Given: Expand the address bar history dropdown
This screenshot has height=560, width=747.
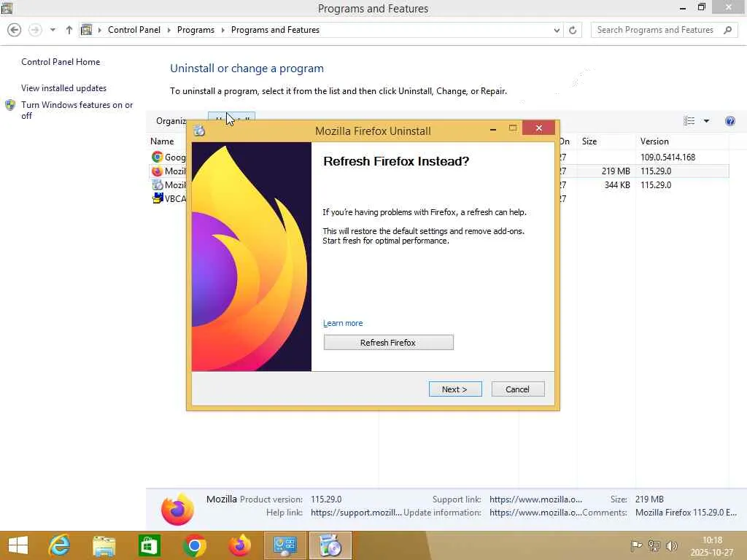Looking at the screenshot, I should click(557, 30).
